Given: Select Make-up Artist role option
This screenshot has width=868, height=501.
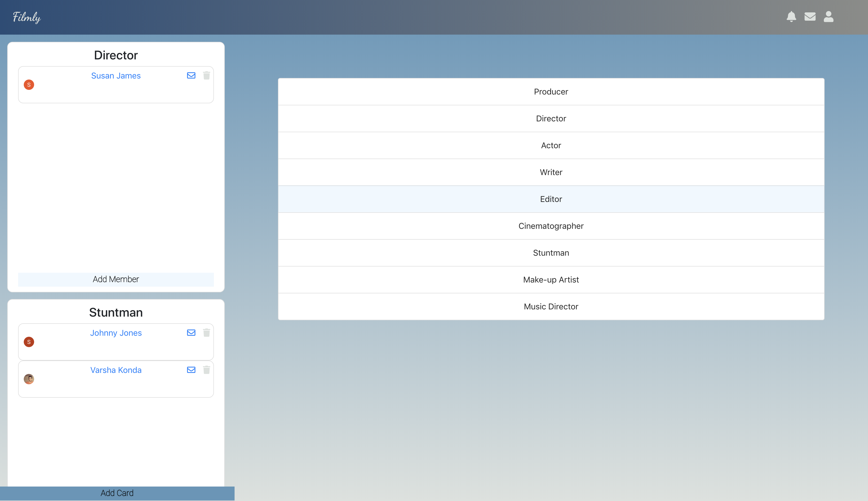Looking at the screenshot, I should pyautogui.click(x=551, y=279).
